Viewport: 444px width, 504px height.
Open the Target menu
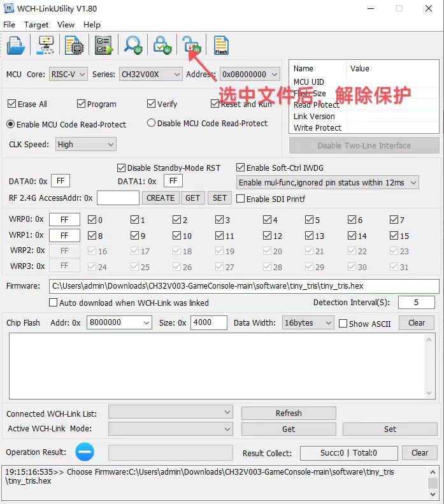pyautogui.click(x=36, y=24)
